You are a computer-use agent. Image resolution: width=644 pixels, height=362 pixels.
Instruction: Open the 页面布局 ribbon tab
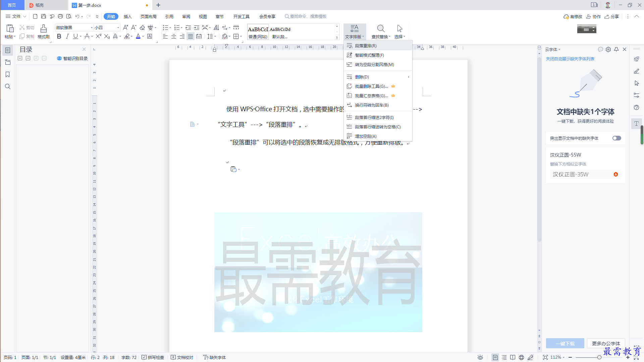(148, 16)
